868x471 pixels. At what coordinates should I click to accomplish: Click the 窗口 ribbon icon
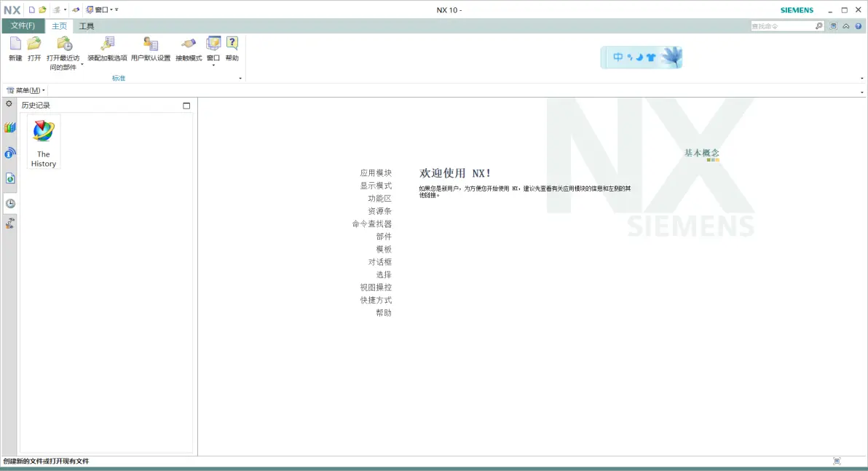[x=213, y=44]
